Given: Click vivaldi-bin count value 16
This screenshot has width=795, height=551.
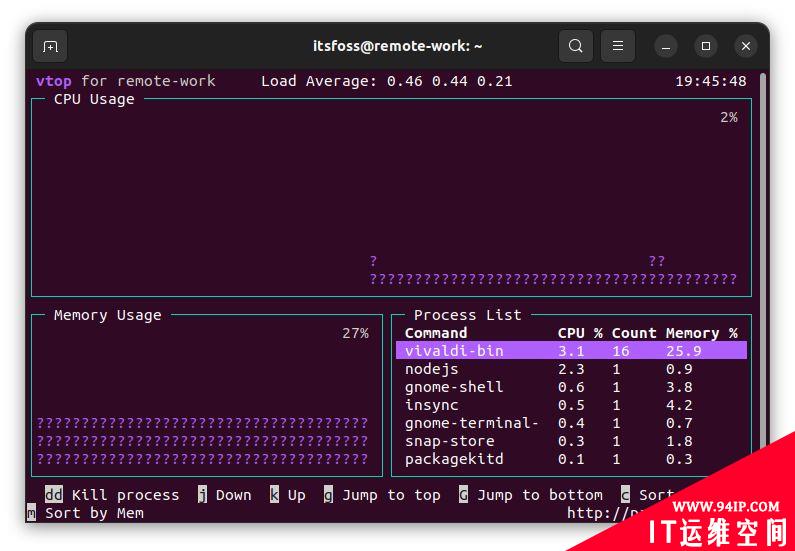Looking at the screenshot, I should point(621,351).
